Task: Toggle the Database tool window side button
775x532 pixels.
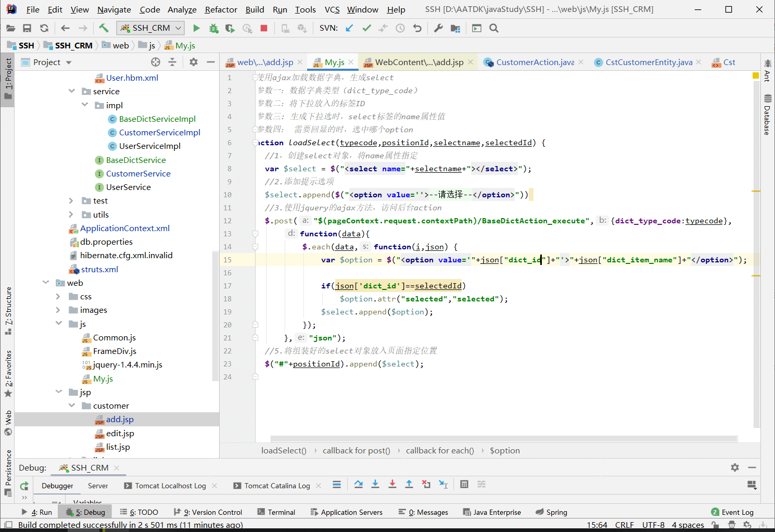Action: click(767, 115)
